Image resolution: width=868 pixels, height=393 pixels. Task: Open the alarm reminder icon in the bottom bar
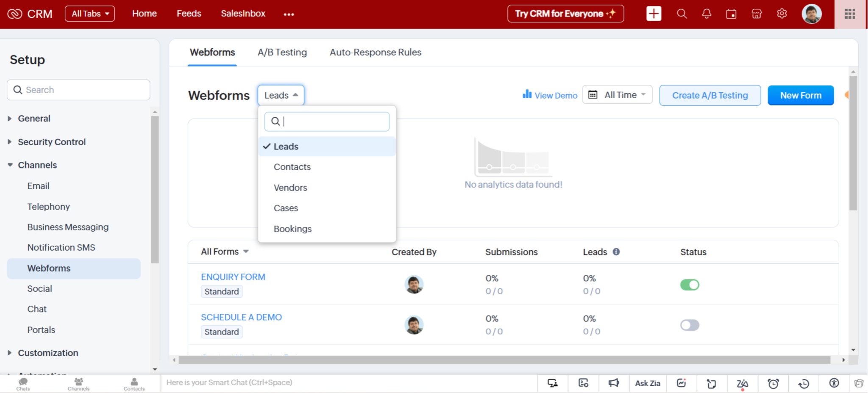coord(773,383)
